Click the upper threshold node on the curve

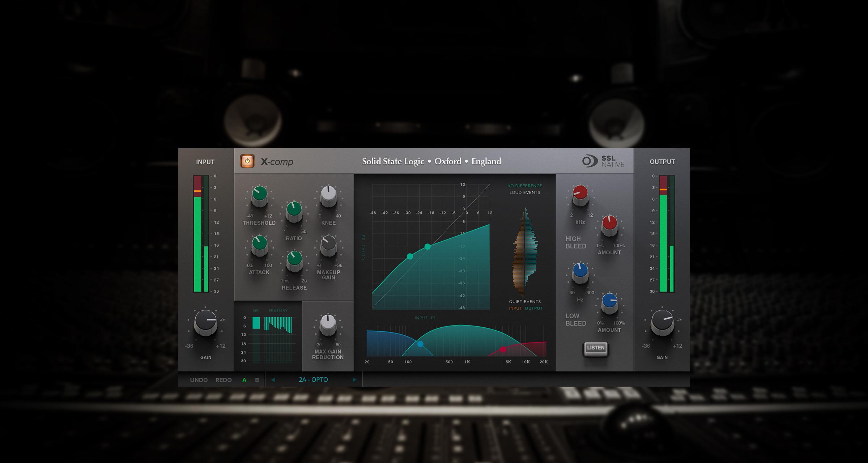(x=427, y=247)
